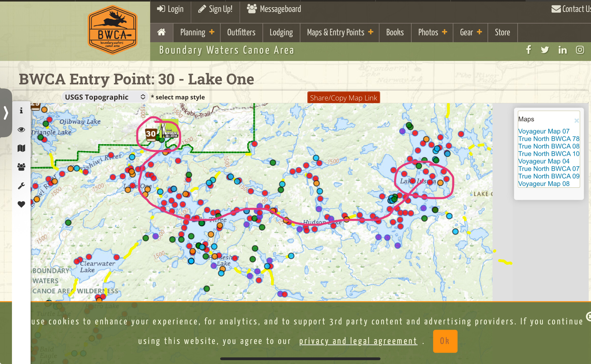Open the privacy and legal agreement link

pos(358,341)
